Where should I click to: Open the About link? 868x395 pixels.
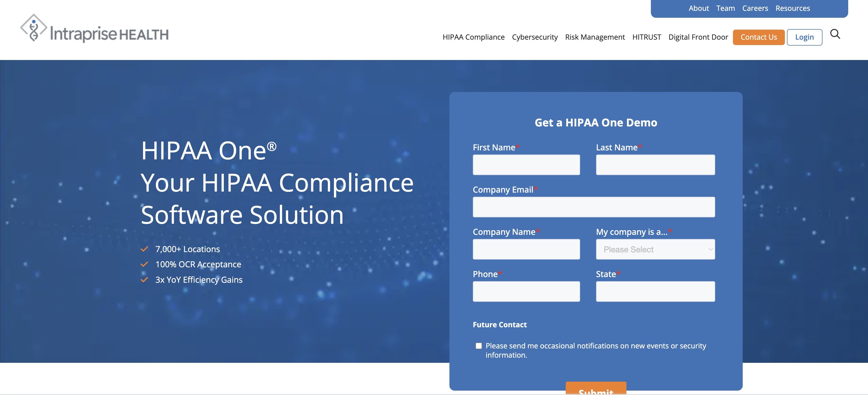pyautogui.click(x=698, y=8)
